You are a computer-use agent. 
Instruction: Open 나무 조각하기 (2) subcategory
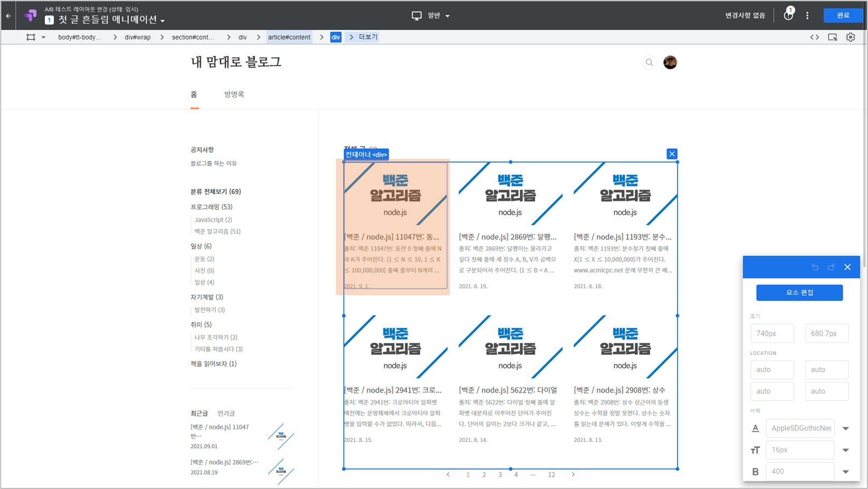point(216,337)
